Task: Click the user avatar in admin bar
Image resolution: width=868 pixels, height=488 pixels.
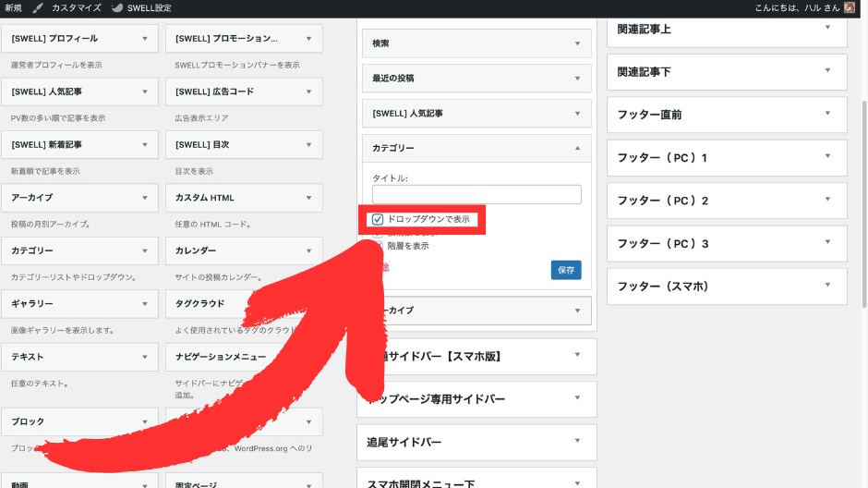Action: pyautogui.click(x=850, y=7)
